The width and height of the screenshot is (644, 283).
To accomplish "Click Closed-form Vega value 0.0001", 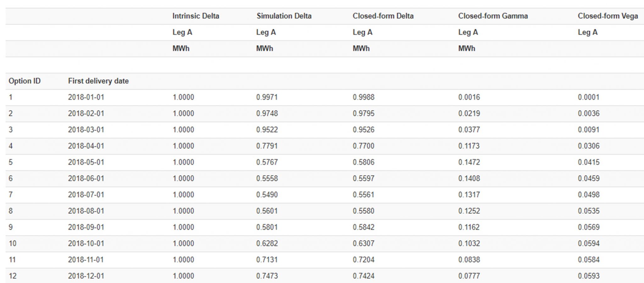I will tap(589, 97).
